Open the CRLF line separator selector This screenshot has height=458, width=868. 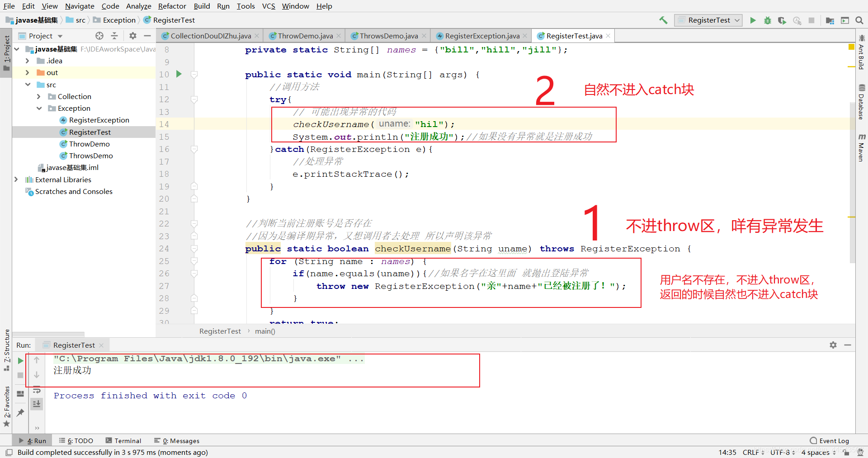click(x=753, y=452)
